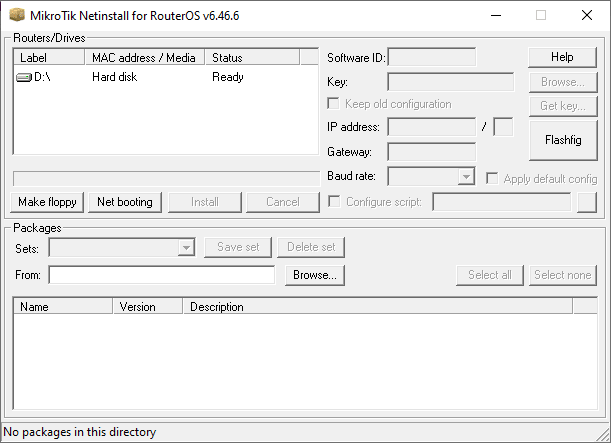The height and width of the screenshot is (443, 611).
Task: Click the Delete set button
Action: [311, 247]
